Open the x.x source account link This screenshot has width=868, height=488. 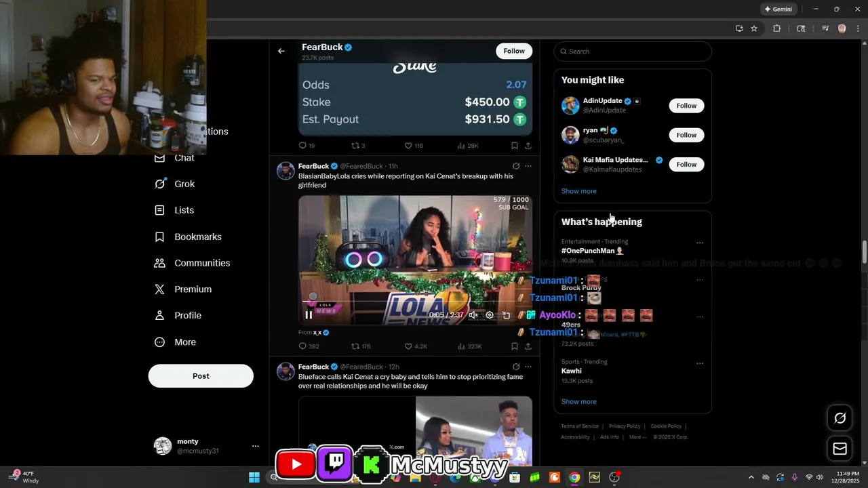coord(321,333)
